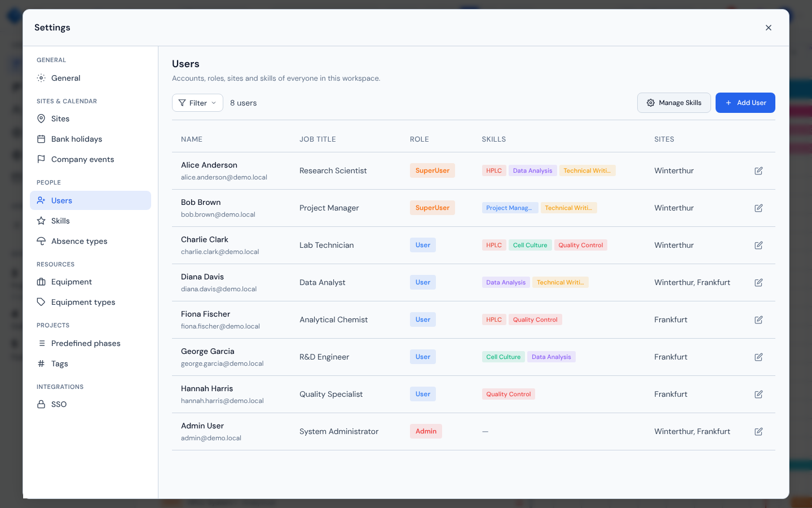Click the name George Garcia
812x508 pixels.
208,351
